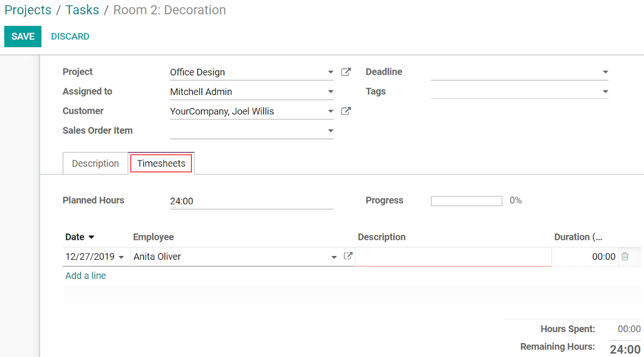Click the Progress percentage field
Screen dimensions: 644x357
[466, 200]
